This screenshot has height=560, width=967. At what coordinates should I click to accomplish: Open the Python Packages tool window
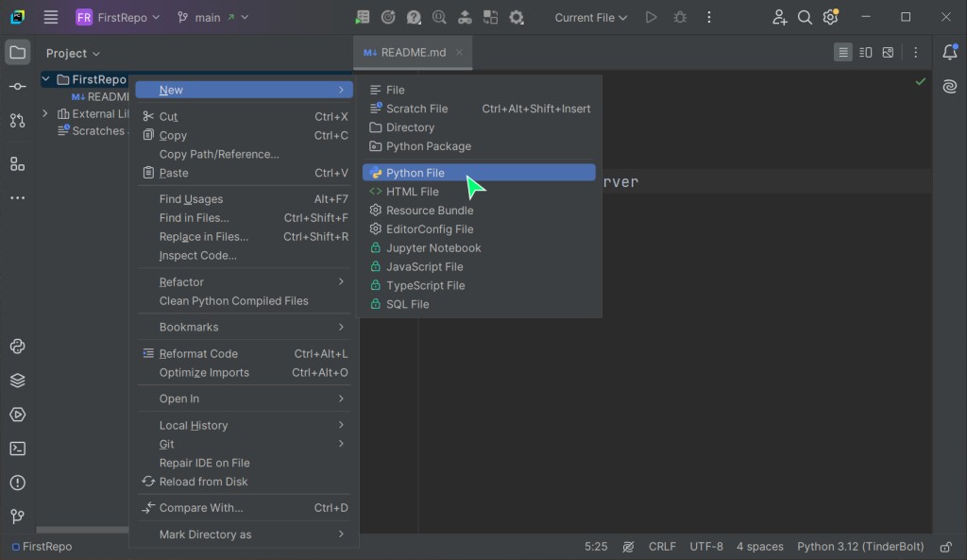click(x=17, y=381)
